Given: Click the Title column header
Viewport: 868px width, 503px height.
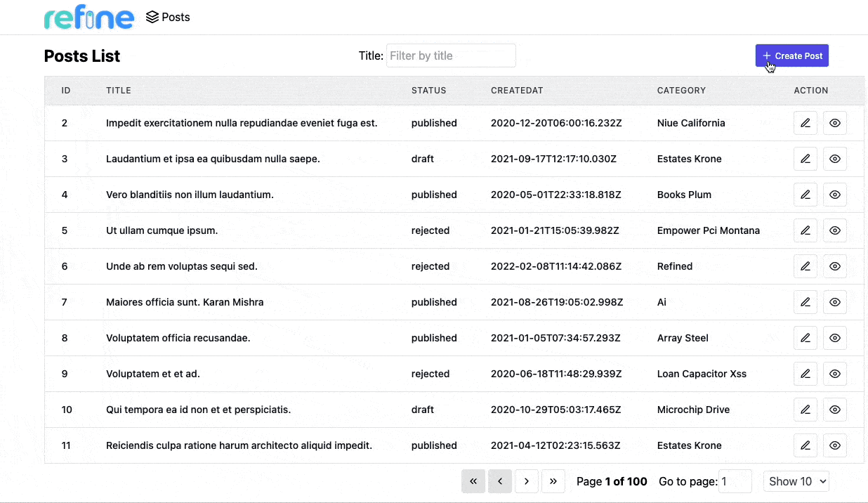Looking at the screenshot, I should [x=119, y=91].
